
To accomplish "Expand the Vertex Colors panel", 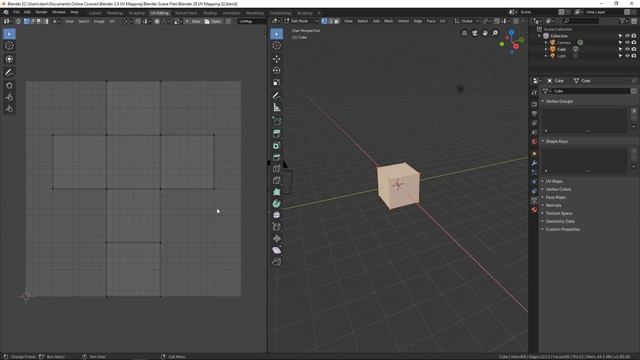I will point(558,189).
